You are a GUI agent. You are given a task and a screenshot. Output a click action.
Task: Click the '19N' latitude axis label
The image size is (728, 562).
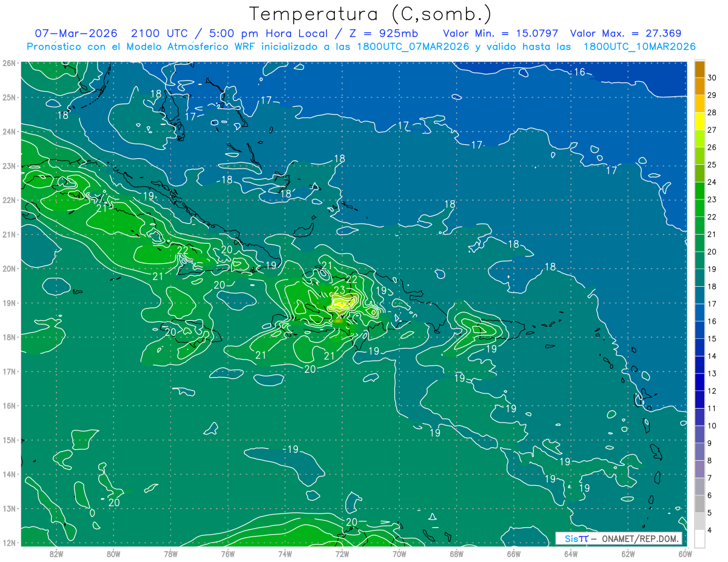click(9, 303)
